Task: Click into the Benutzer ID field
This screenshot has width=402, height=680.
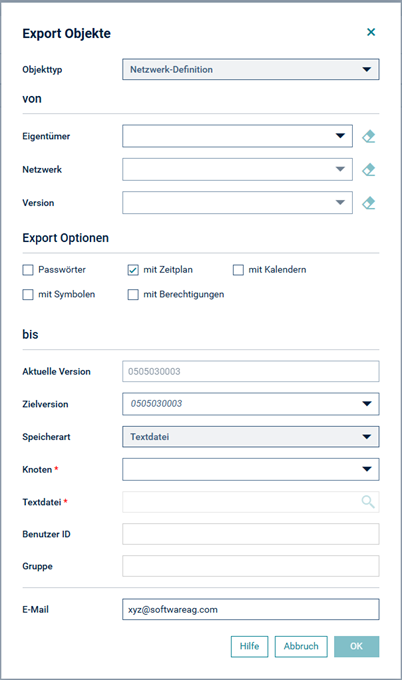Action: (251, 534)
